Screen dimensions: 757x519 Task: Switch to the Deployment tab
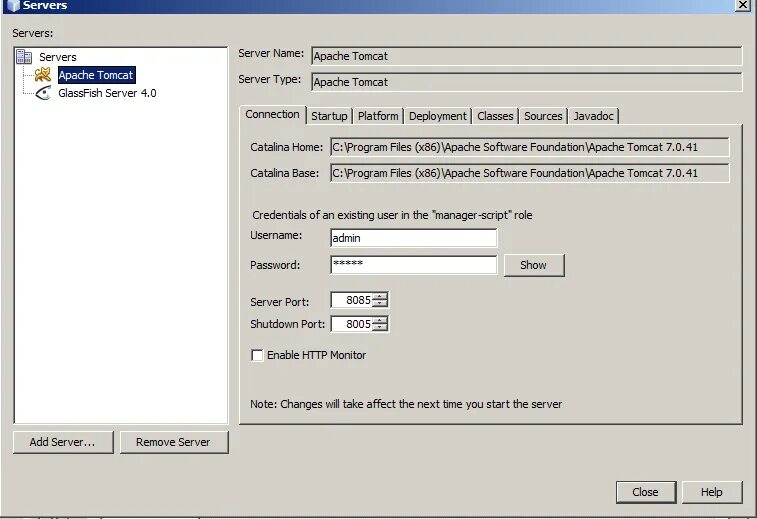(x=437, y=116)
